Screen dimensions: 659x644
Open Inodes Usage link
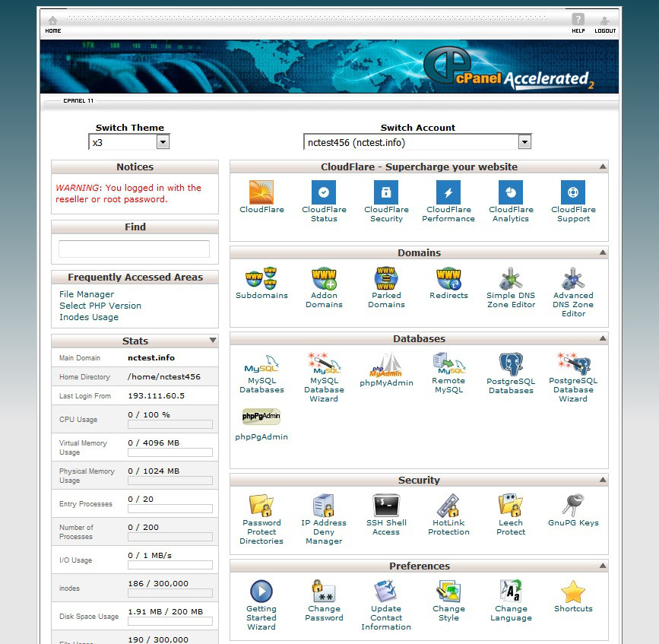pos(89,317)
